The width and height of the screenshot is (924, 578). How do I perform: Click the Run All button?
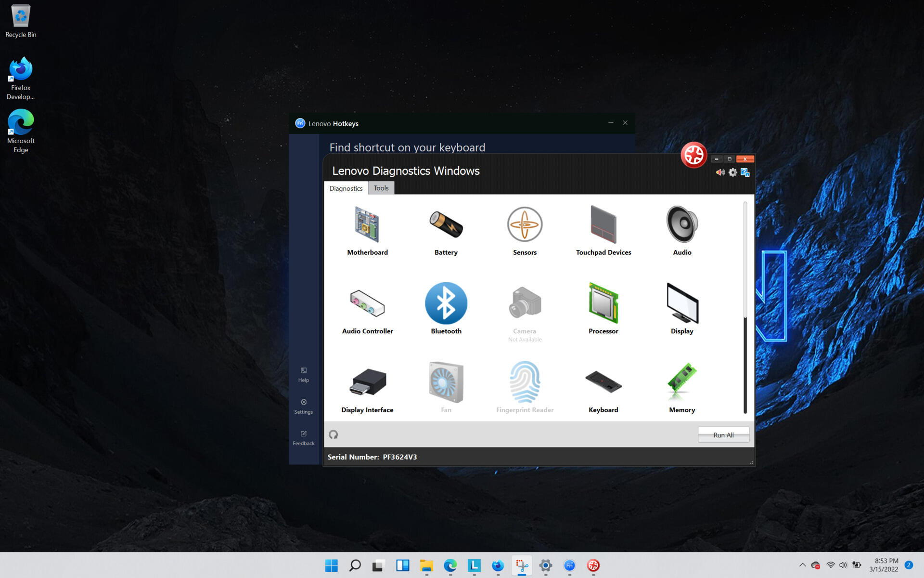click(x=723, y=435)
